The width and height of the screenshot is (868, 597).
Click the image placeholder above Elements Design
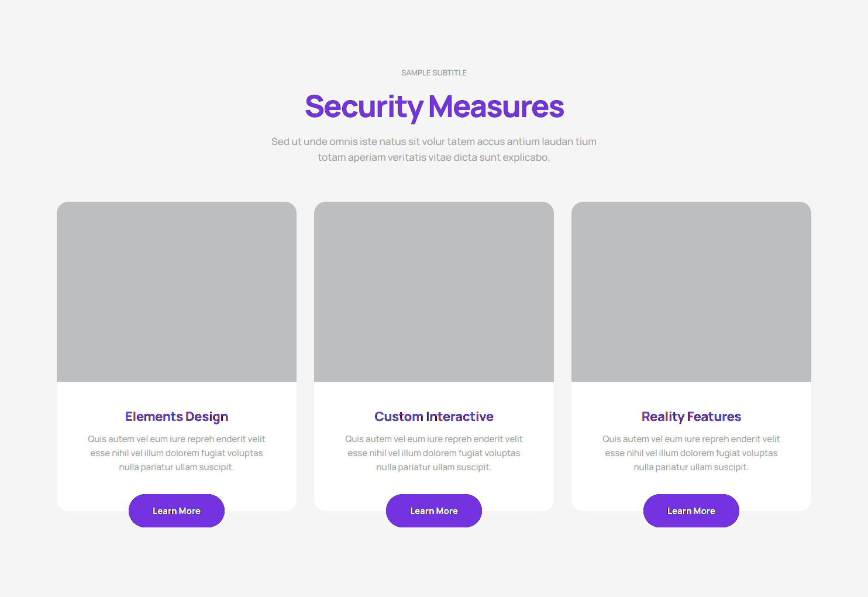point(177,292)
